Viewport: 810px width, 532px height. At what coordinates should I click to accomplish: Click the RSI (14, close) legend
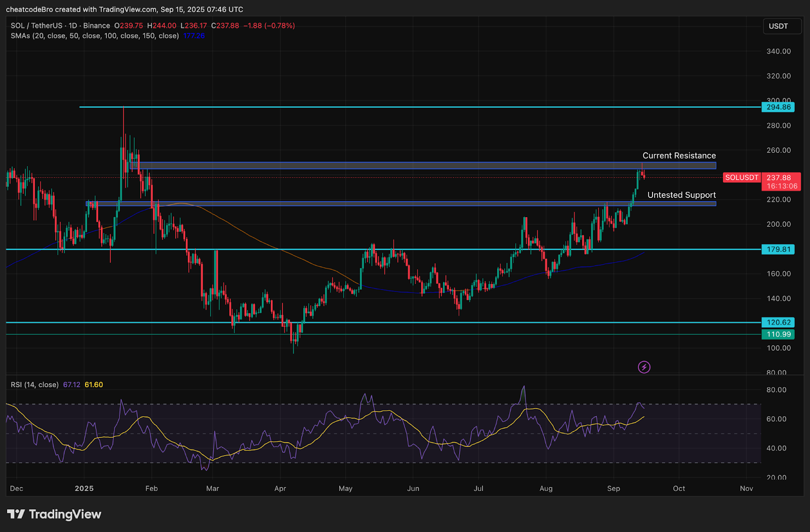click(34, 384)
